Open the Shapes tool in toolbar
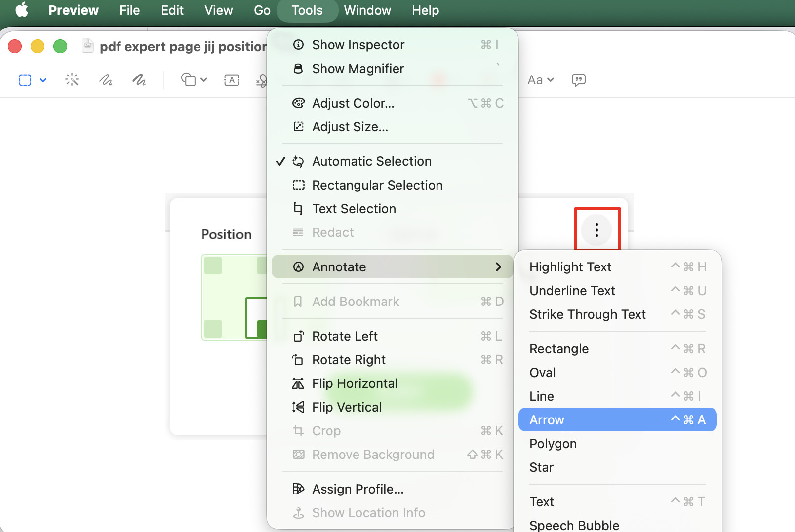The width and height of the screenshot is (795, 532). (x=188, y=79)
